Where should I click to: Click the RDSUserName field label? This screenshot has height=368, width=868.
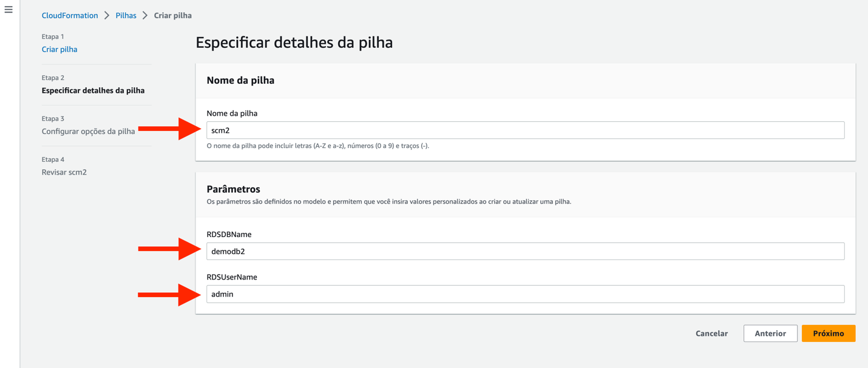pyautogui.click(x=232, y=277)
